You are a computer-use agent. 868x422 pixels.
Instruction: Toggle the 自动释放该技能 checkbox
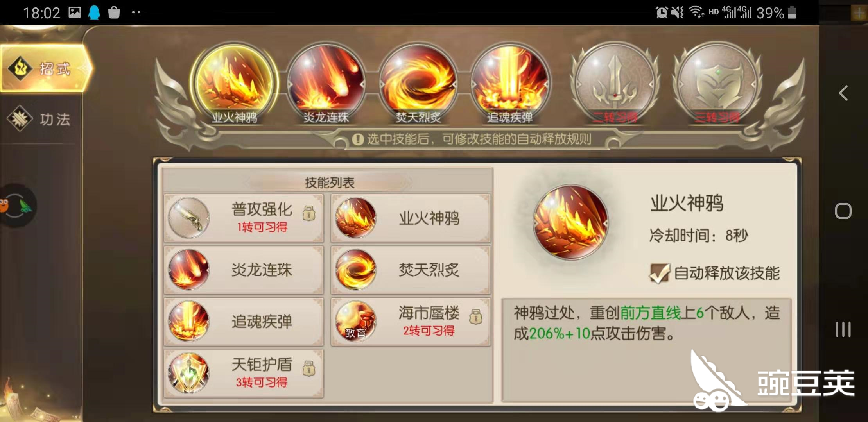659,273
